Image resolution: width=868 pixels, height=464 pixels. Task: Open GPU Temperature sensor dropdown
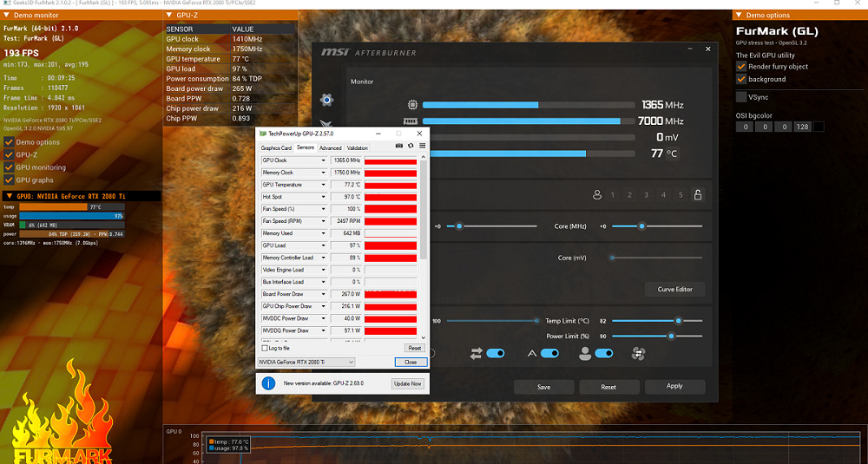(323, 185)
